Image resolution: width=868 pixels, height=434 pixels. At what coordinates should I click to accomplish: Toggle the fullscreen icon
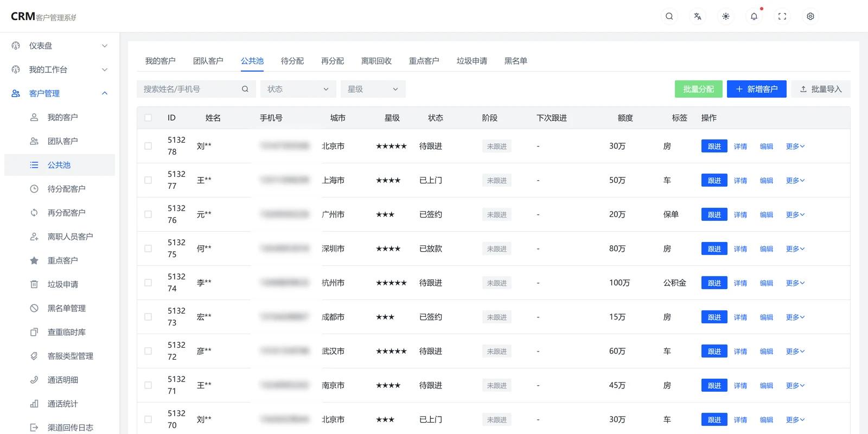(782, 16)
